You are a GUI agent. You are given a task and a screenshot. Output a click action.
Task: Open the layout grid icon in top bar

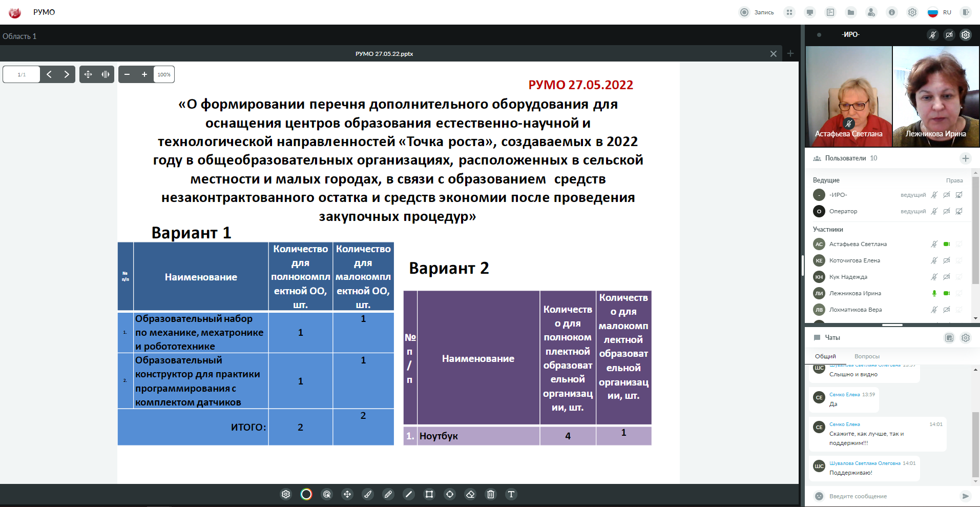(789, 12)
